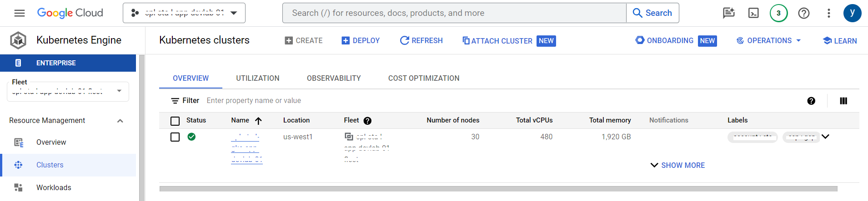Click the sidebar vertical scrollbar
Image resolution: width=868 pixels, height=201 pixels.
point(142,127)
